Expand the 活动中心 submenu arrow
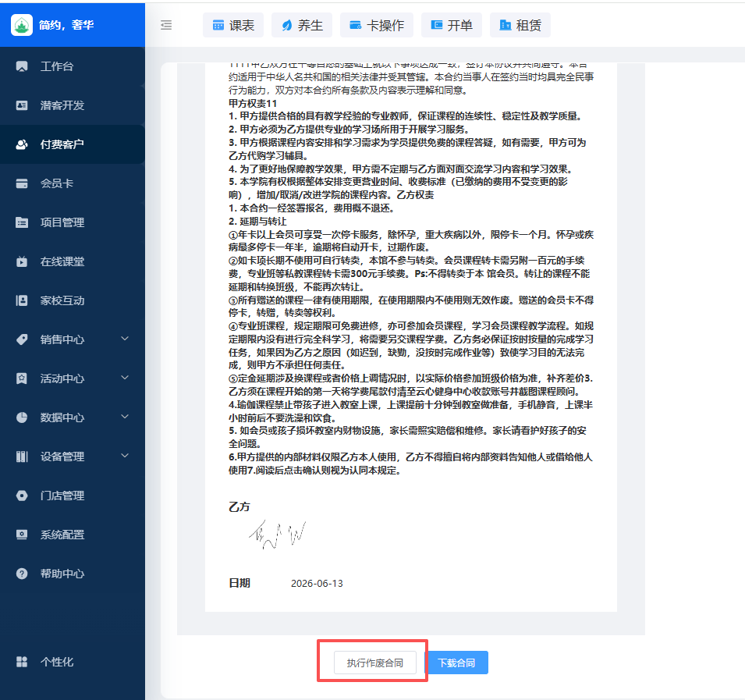The width and height of the screenshot is (745, 700). 125,378
